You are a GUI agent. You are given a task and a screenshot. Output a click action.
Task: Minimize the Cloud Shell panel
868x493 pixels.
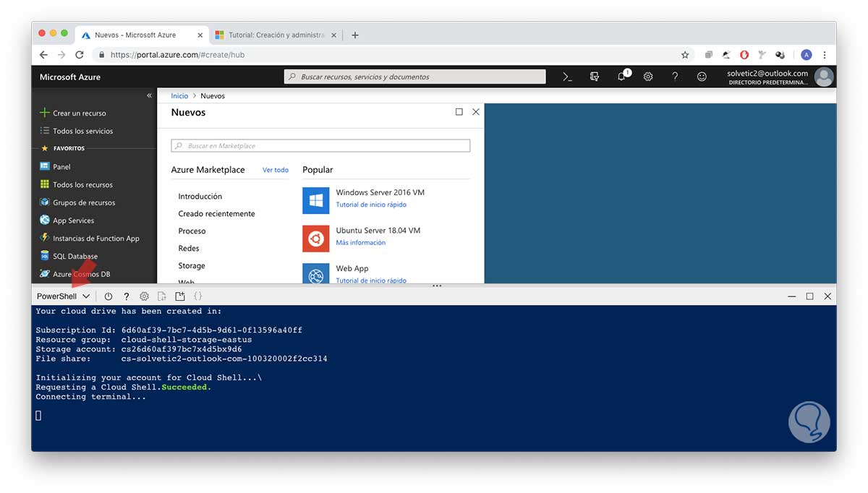pos(792,296)
